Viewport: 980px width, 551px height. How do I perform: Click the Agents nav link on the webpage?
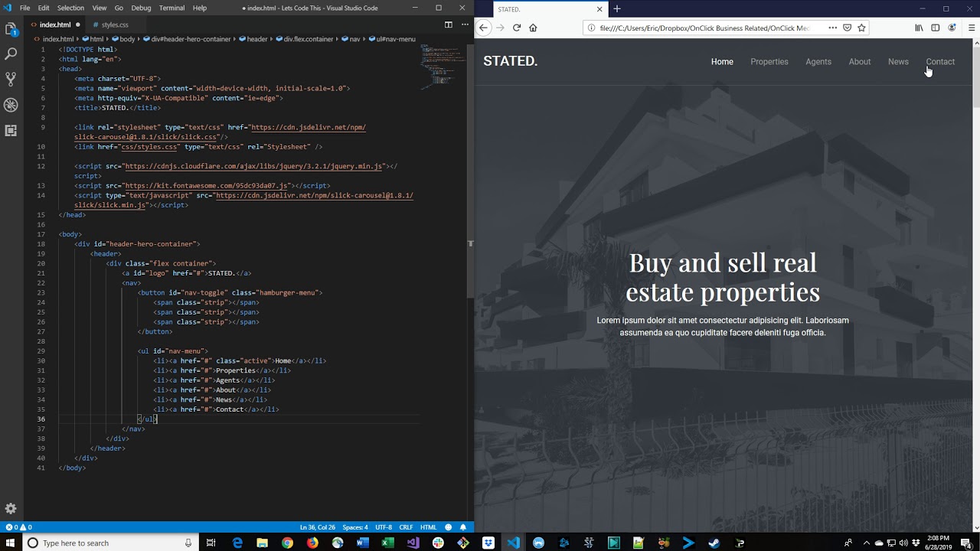818,62
